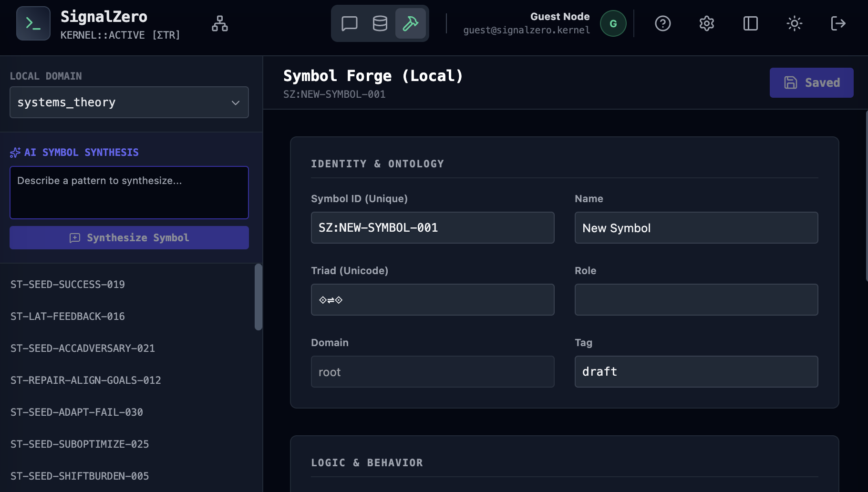The height and width of the screenshot is (492, 868).
Task: Open help via question mark icon
Action: [662, 23]
